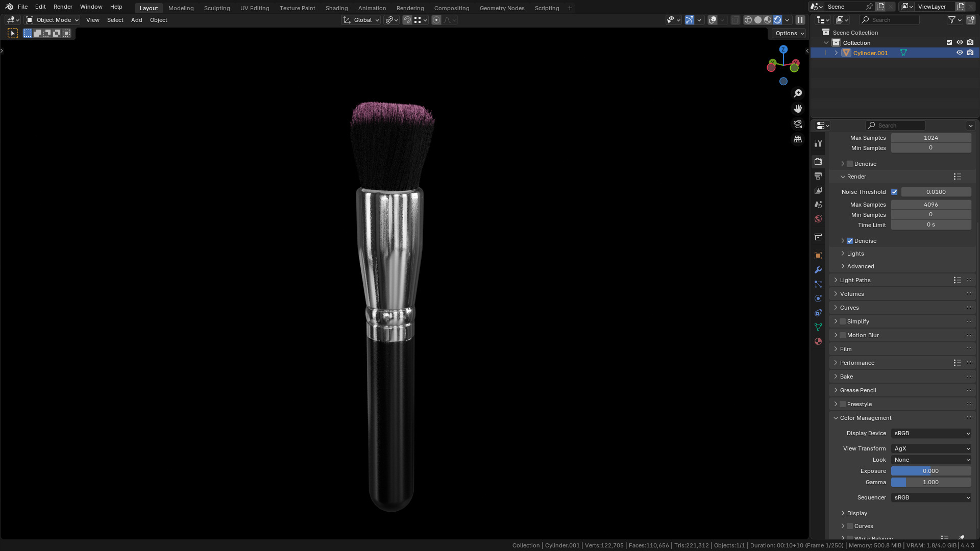The image size is (980, 551).
Task: Open the Physics properties tab
Action: [x=818, y=298]
